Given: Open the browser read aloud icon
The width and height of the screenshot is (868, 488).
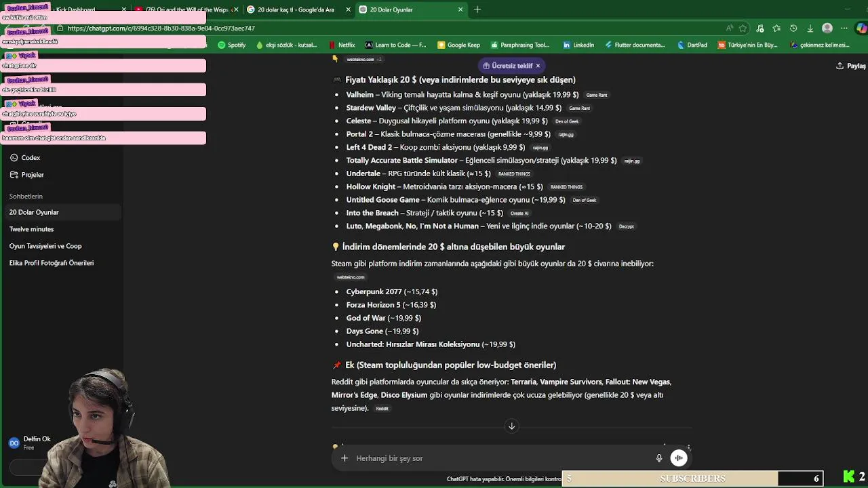Looking at the screenshot, I should coord(730,28).
